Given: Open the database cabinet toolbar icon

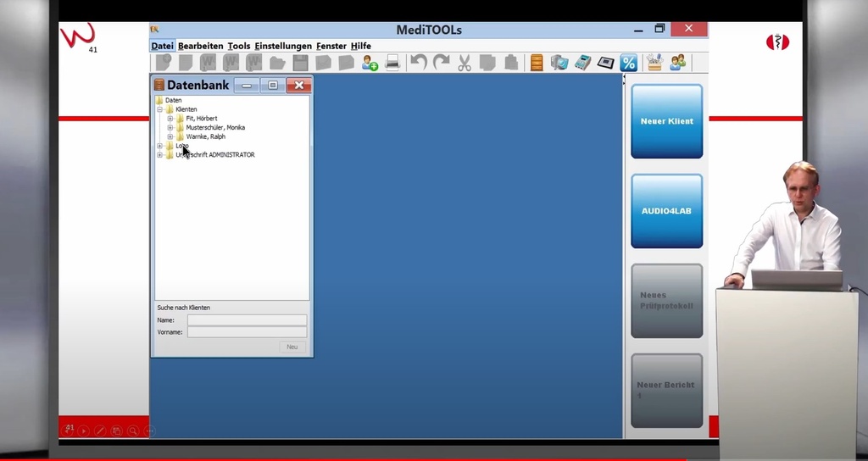Looking at the screenshot, I should click(537, 63).
